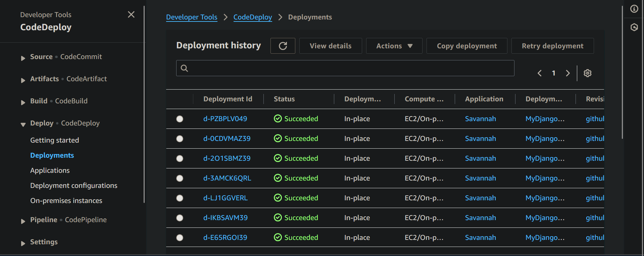
Task: Open MyDjango deployment group in d-PZBPLV049 row
Action: pyautogui.click(x=545, y=119)
